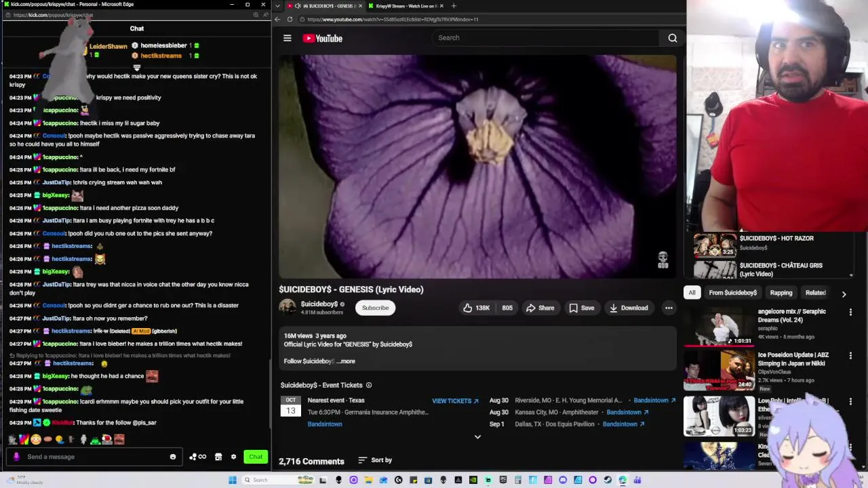The width and height of the screenshot is (868, 488).
Task: Select the Related filter chip
Action: pos(816,293)
